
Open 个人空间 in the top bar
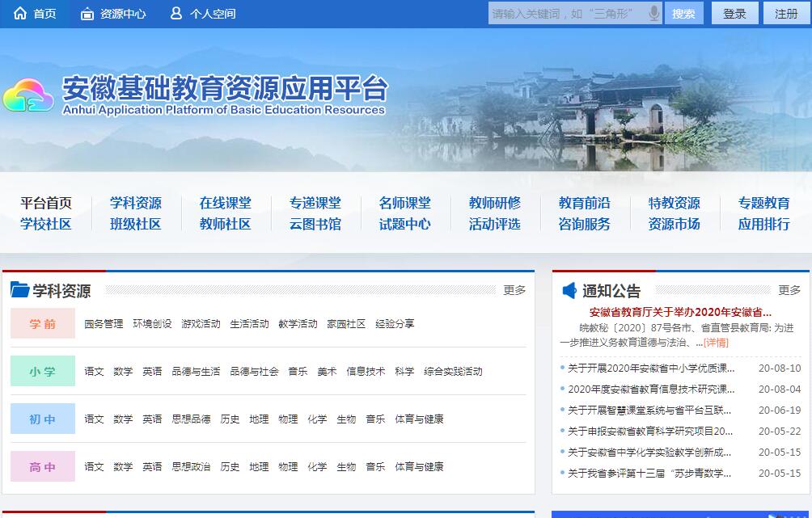pos(213,14)
